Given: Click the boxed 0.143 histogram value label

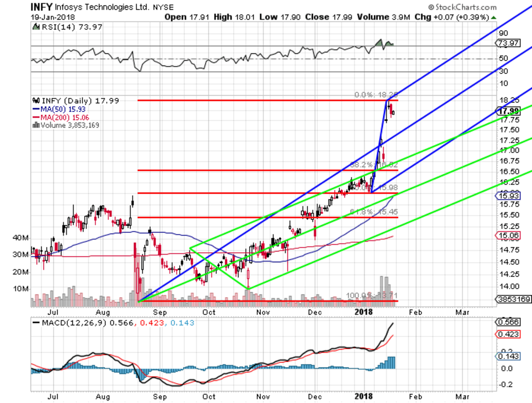Looking at the screenshot, I should click(508, 356).
